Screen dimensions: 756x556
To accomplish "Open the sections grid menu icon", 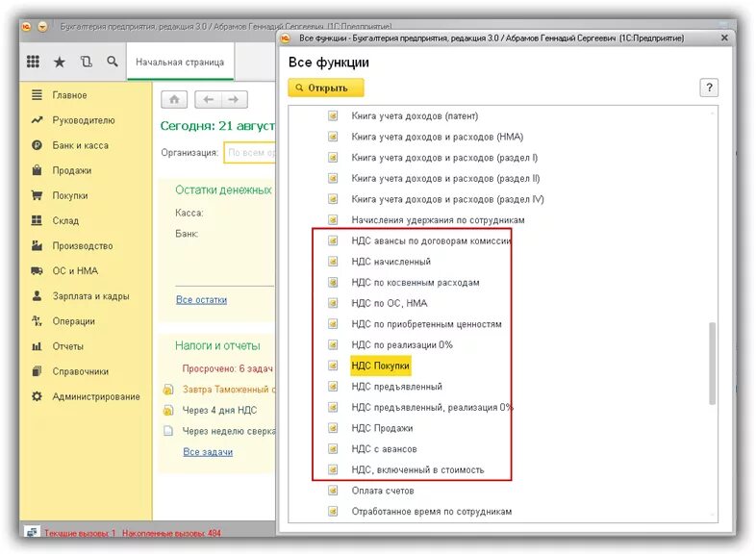I will [33, 62].
